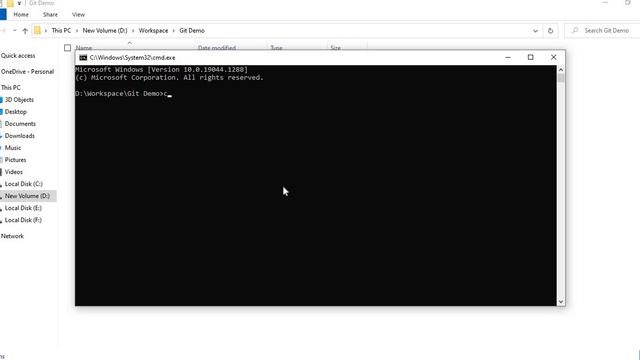This screenshot has height=360, width=640.
Task: Select OneDrive - Personal in navigation pane
Action: pos(27,71)
